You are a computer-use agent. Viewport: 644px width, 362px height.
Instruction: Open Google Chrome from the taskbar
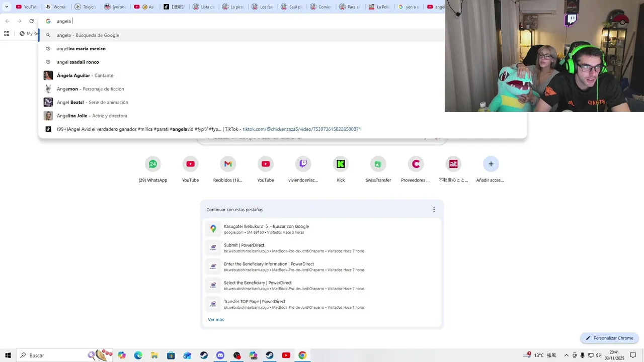302,355
